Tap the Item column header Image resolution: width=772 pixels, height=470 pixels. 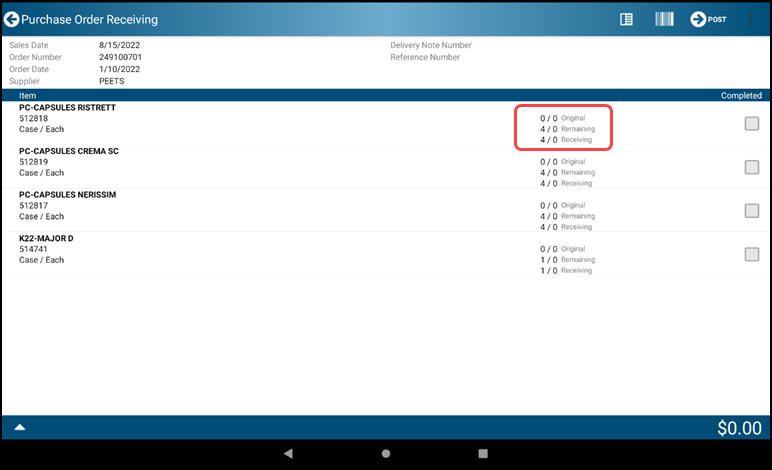click(28, 95)
